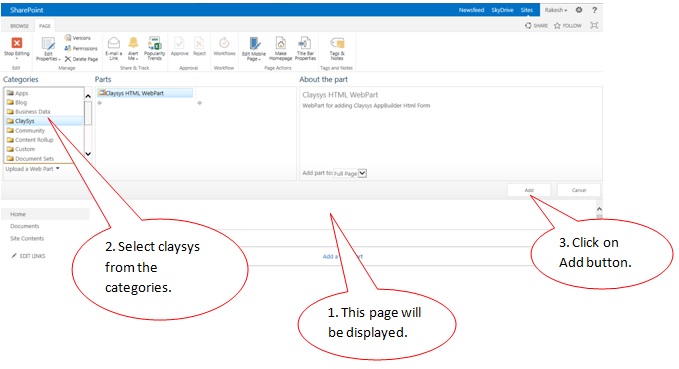Open Popularity Trends

point(155,48)
